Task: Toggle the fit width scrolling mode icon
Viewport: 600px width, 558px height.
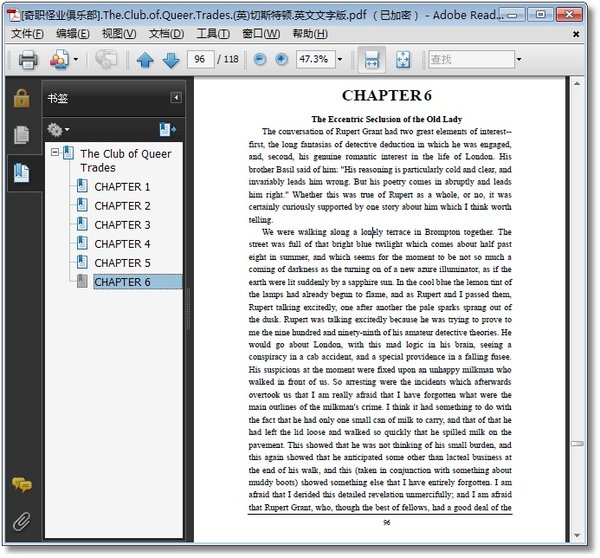Action: (372, 60)
